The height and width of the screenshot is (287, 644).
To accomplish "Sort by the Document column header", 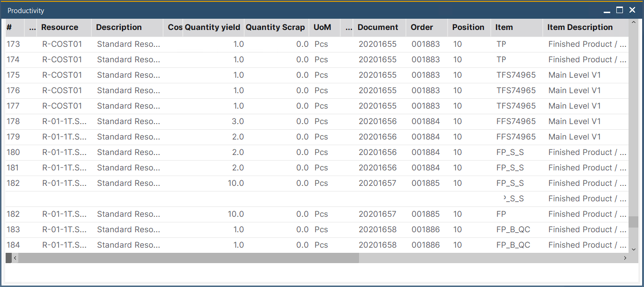I will [379, 27].
